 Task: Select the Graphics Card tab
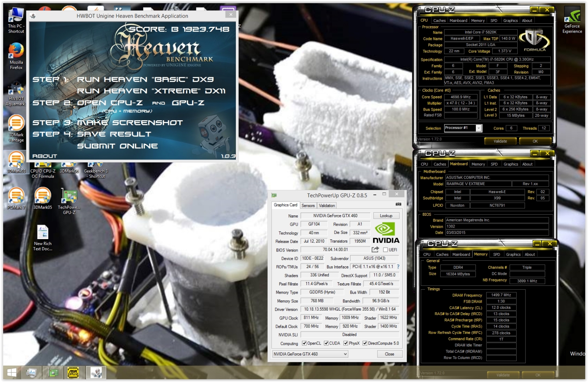point(285,205)
